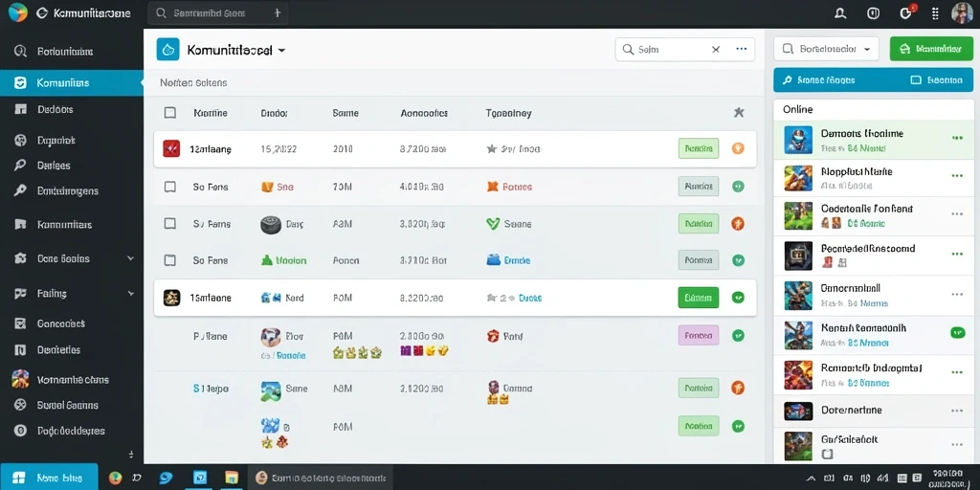Click the multicolored round logo in the title bar
The image size is (980, 490).
(17, 12)
